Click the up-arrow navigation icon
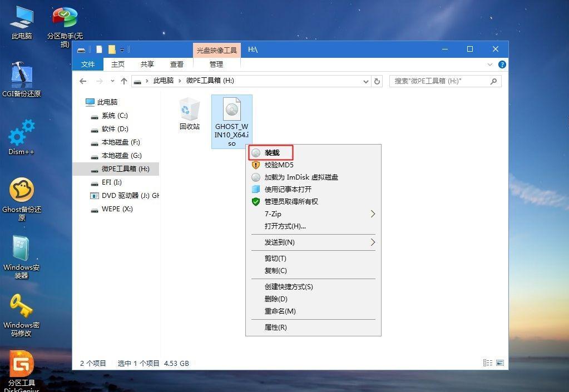Viewport: 569px width, 392px height. 123,81
